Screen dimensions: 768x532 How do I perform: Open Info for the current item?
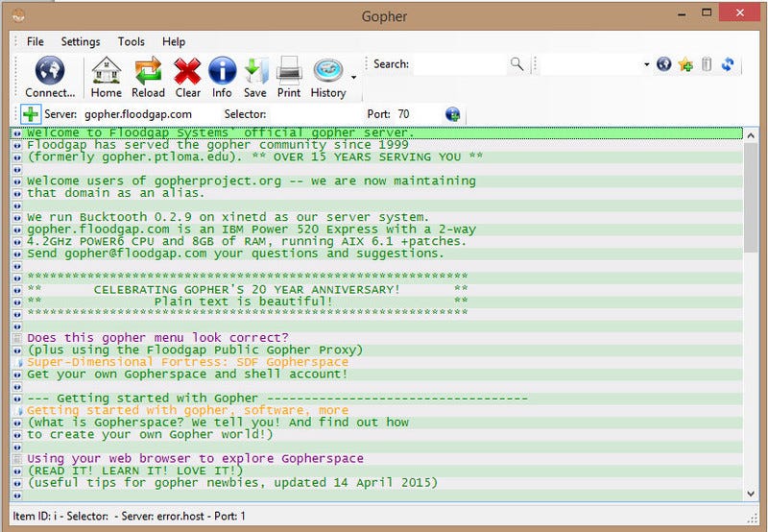[x=222, y=71]
